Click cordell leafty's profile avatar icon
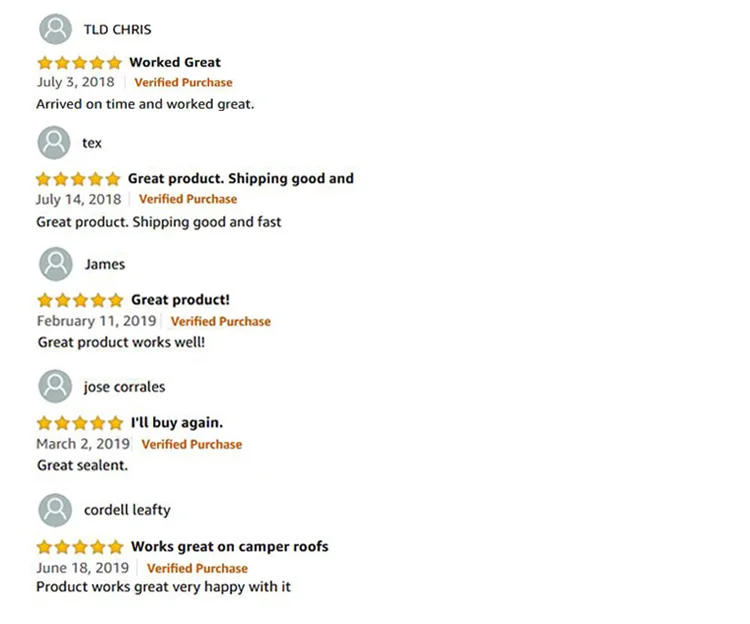This screenshot has width=750, height=624. tap(55, 509)
